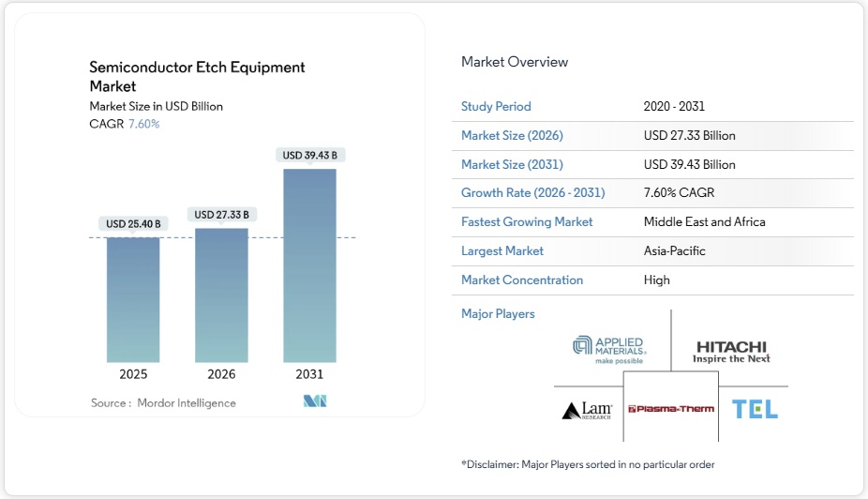868x499 pixels.
Task: Click the USD 39.43 B data label
Action: point(309,155)
